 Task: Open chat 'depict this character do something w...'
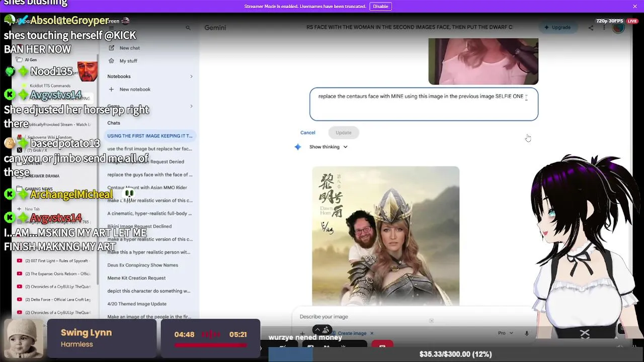[149, 291]
